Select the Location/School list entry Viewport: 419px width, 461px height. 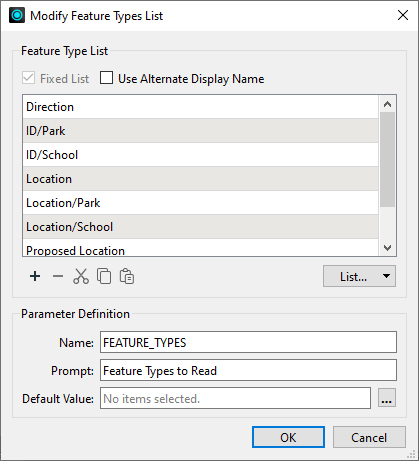pos(201,227)
